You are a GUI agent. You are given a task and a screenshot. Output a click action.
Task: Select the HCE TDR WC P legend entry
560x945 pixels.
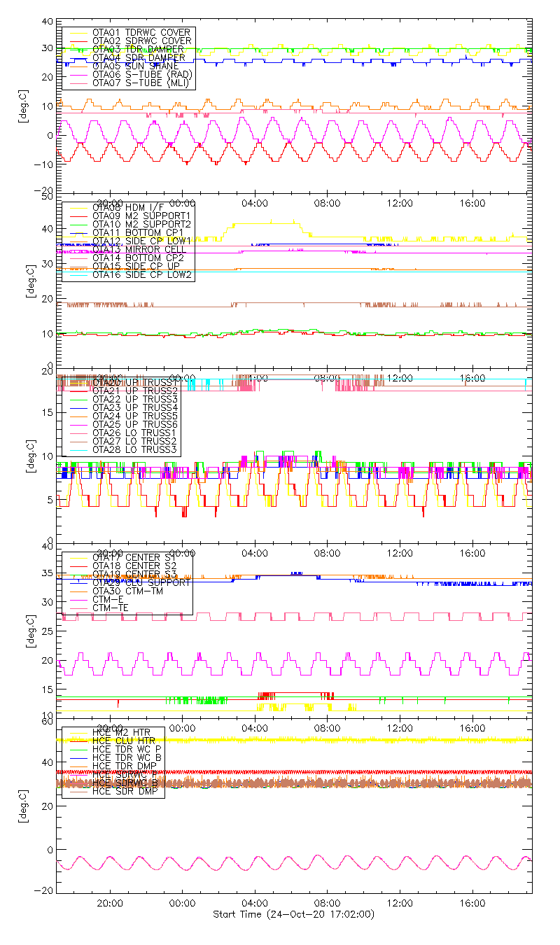click(126, 749)
